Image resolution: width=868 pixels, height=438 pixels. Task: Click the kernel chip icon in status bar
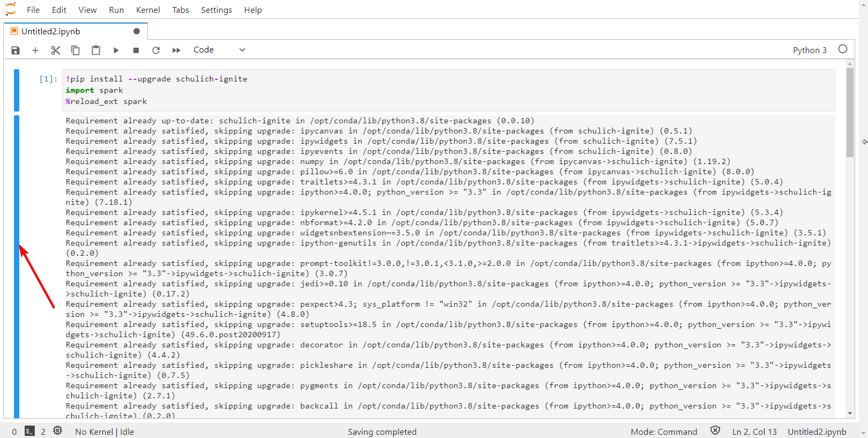(58, 430)
